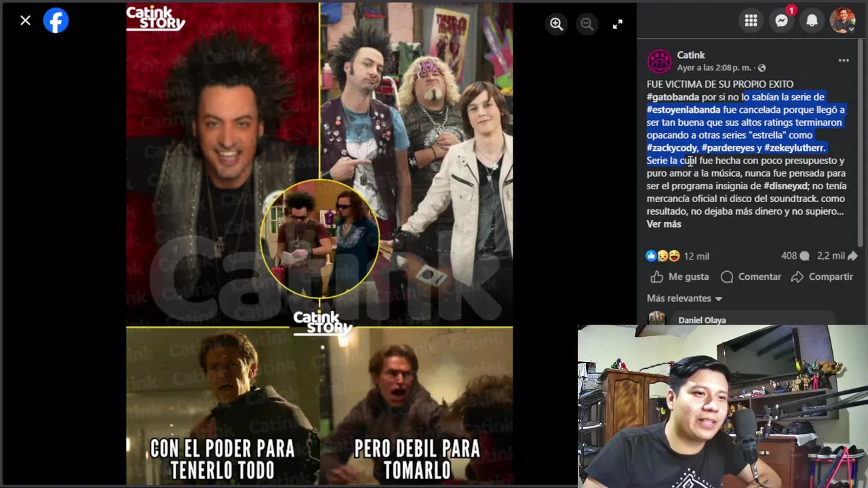Open the Más relevantes sort dropdown
The image size is (868, 488).
click(x=684, y=298)
